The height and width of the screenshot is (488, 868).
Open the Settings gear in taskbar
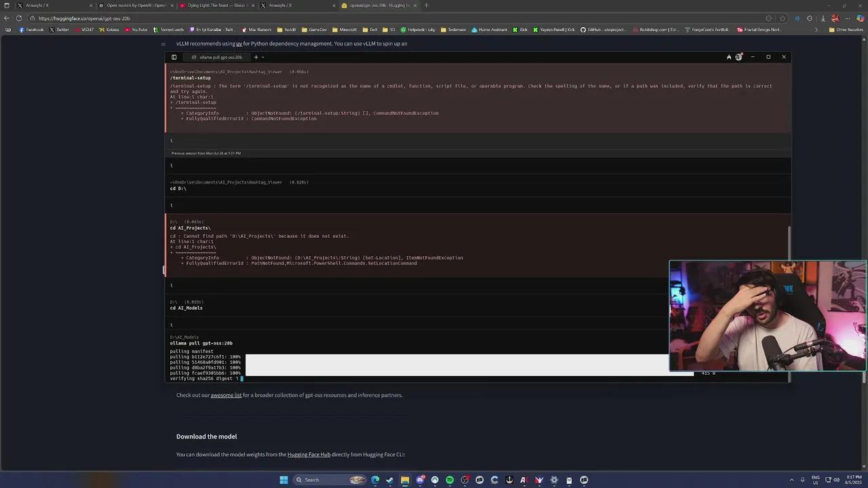coord(554,480)
